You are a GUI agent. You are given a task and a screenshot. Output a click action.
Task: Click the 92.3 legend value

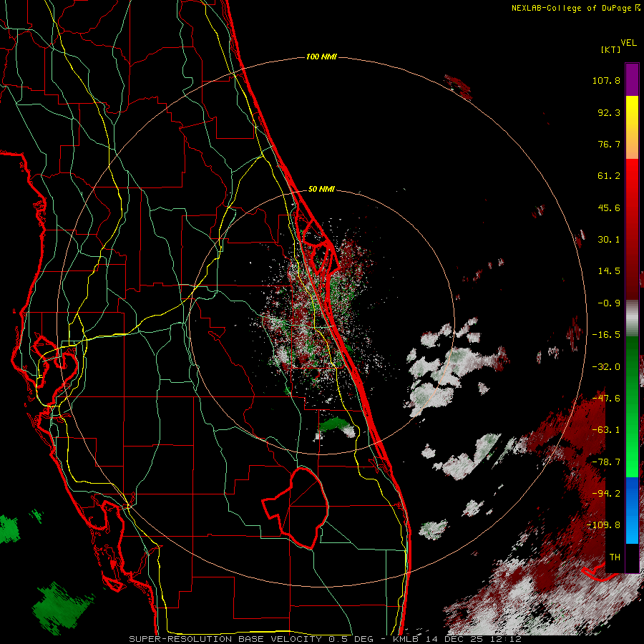[609, 112]
